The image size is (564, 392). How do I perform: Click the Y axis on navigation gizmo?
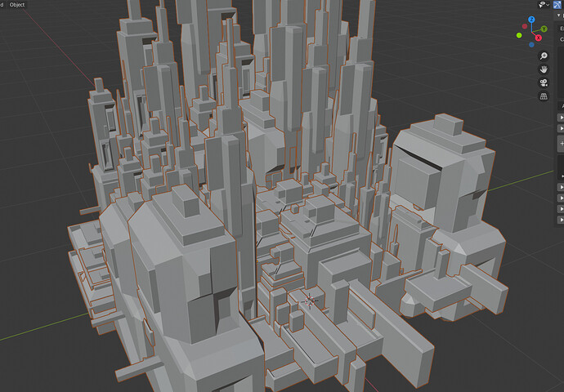point(544,29)
